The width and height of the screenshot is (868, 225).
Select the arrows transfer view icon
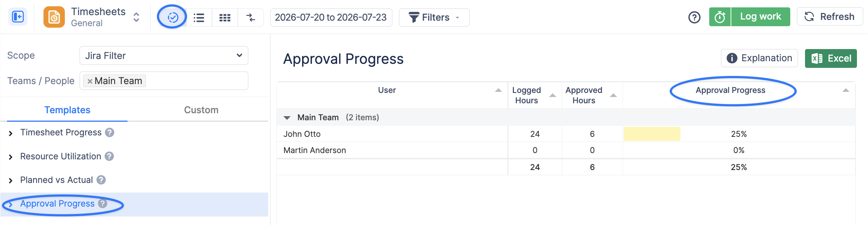coord(251,17)
